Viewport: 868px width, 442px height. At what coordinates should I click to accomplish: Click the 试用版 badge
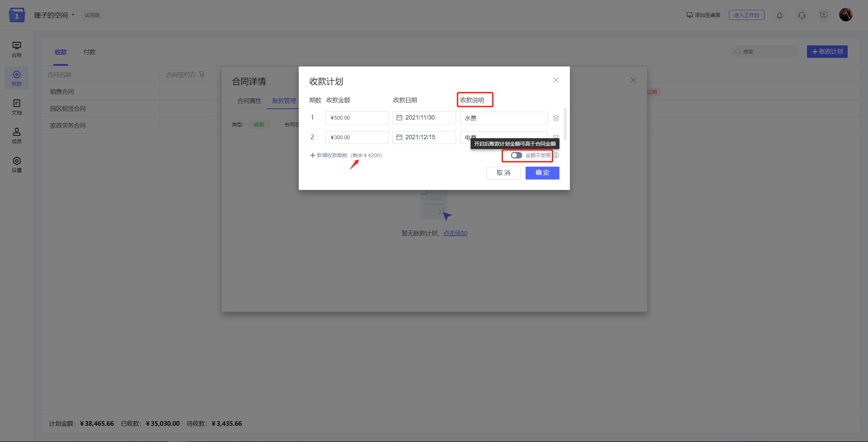click(x=92, y=15)
